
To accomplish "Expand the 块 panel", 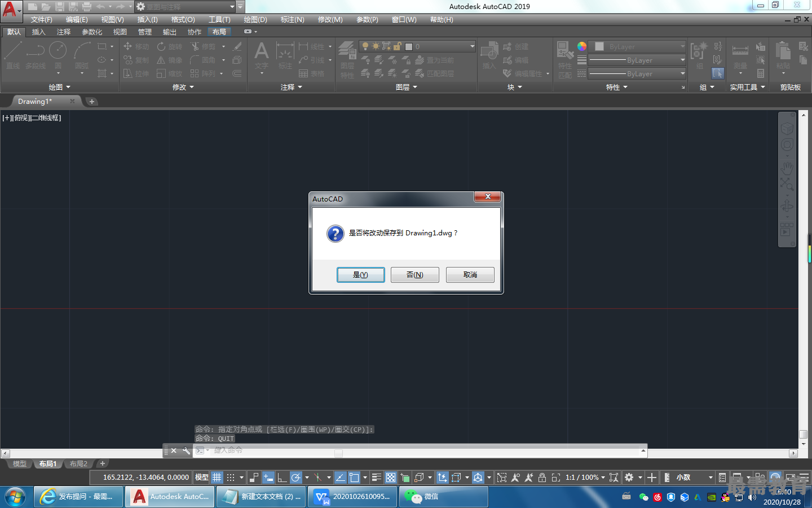I will pyautogui.click(x=514, y=87).
